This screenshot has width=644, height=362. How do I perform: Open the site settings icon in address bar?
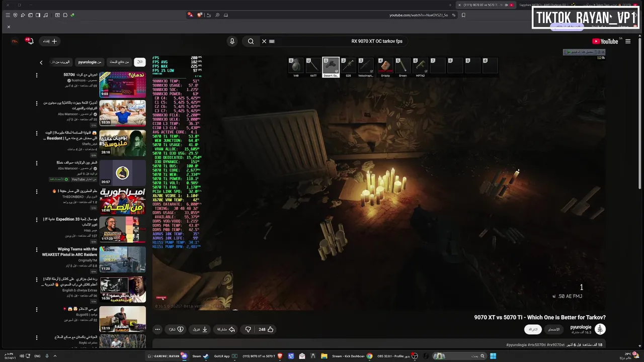pos(453,15)
